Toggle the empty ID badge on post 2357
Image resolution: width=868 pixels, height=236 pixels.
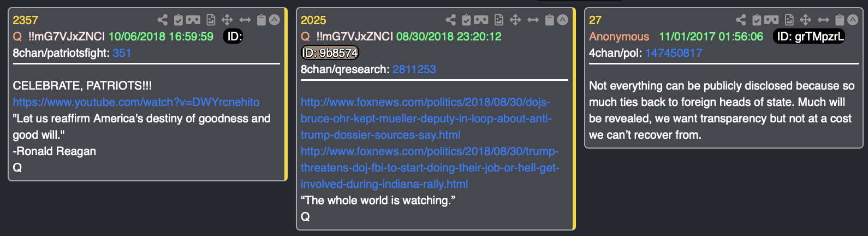(x=234, y=37)
